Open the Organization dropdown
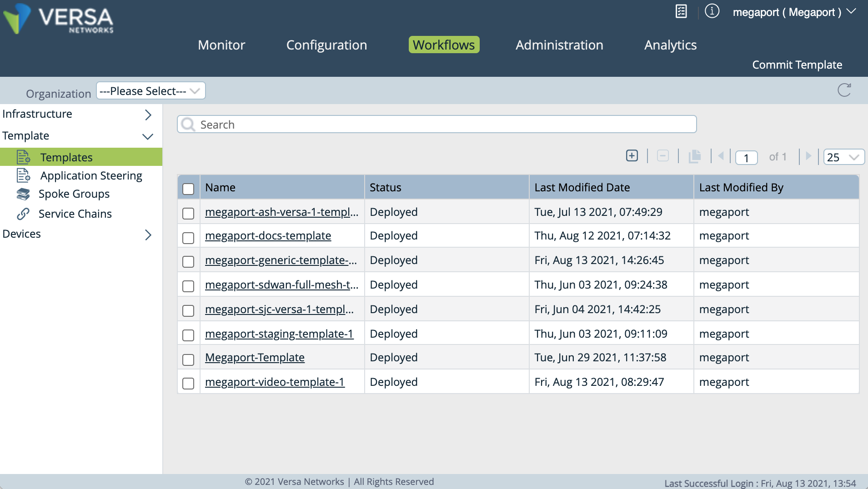868x489 pixels. [151, 91]
